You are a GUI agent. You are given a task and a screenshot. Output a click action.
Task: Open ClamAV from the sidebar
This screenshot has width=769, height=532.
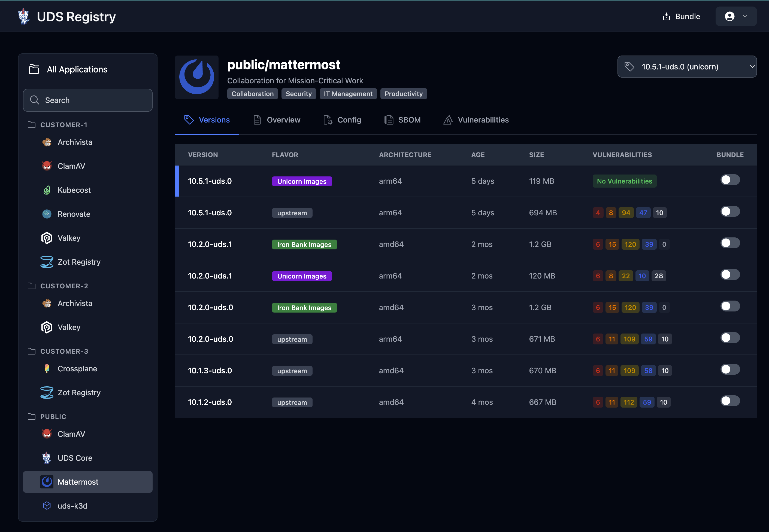47,166
